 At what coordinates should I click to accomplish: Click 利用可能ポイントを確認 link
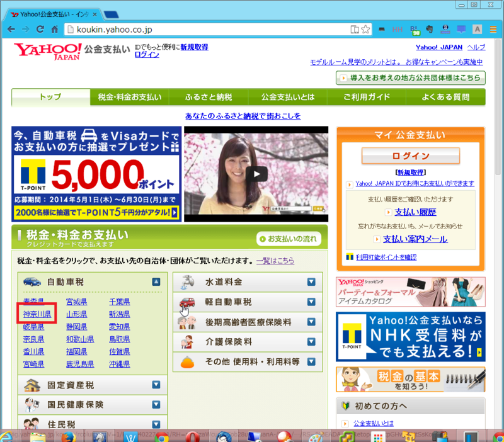pos(386,257)
